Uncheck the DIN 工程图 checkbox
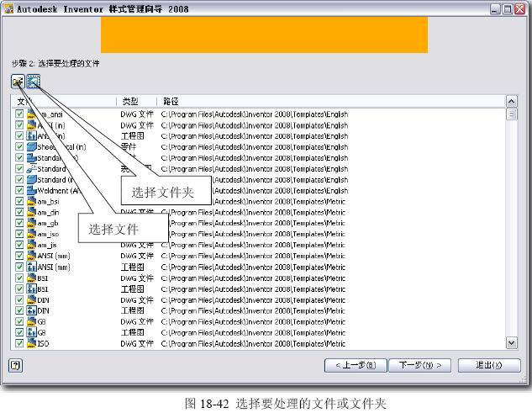532x413 pixels. [19, 310]
